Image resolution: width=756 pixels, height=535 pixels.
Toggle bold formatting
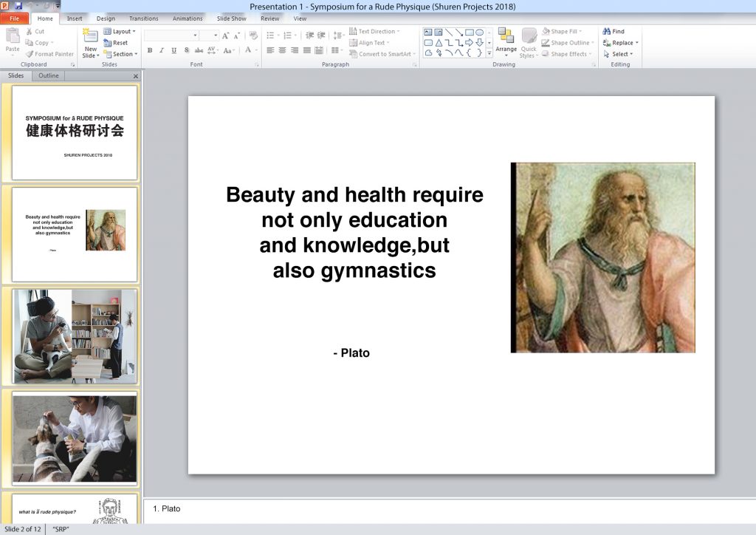pyautogui.click(x=150, y=50)
